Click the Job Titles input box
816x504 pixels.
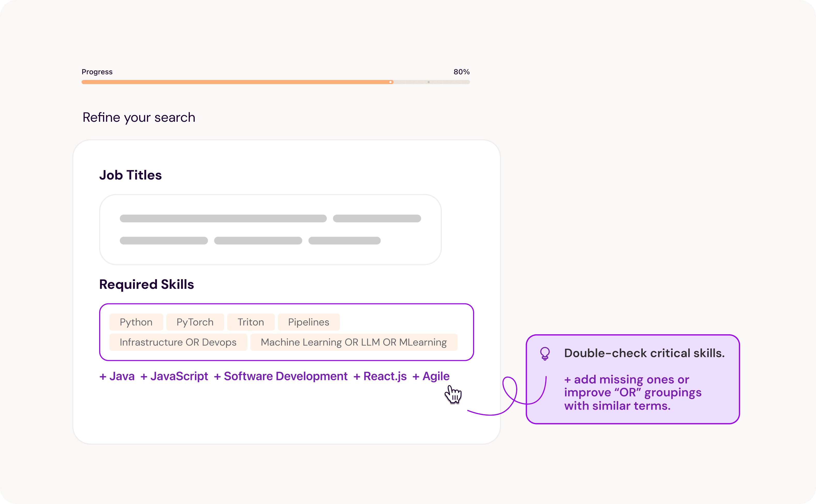point(270,230)
